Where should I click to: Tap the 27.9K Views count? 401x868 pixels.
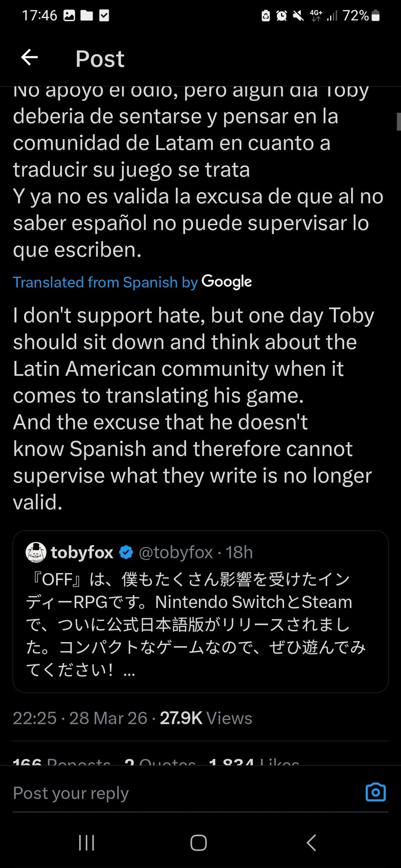tap(206, 718)
